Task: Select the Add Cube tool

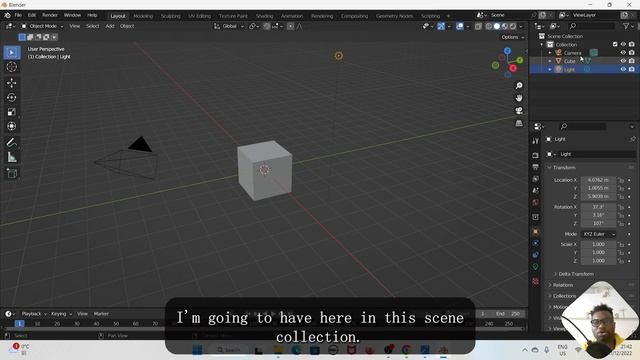Action: (11, 173)
